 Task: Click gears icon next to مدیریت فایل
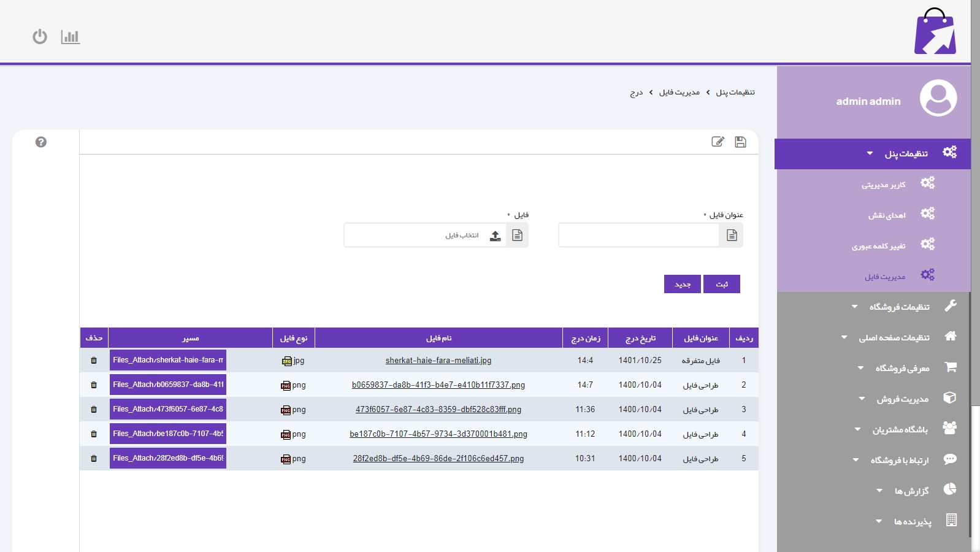tap(927, 275)
